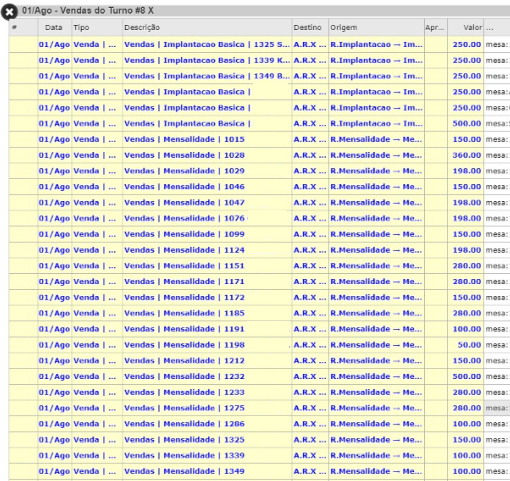Viewport: 510px width, 481px height.
Task: Select the Mensalidade 1325 description
Action: pyautogui.click(x=184, y=440)
